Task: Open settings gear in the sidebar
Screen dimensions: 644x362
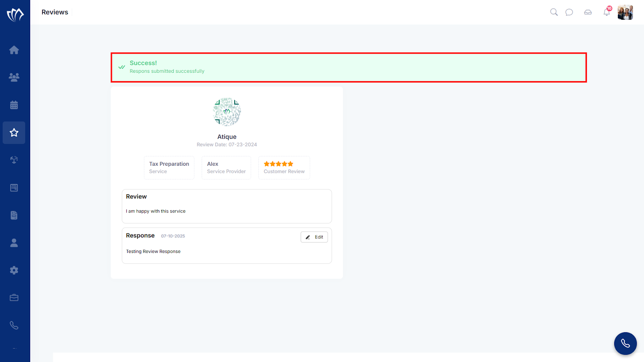Action: pyautogui.click(x=14, y=270)
